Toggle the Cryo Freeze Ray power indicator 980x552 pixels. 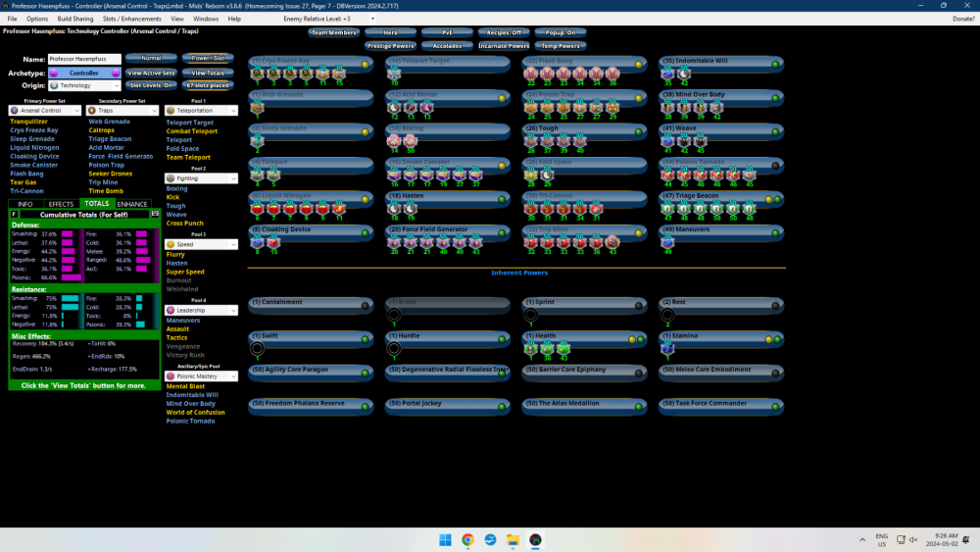(366, 65)
